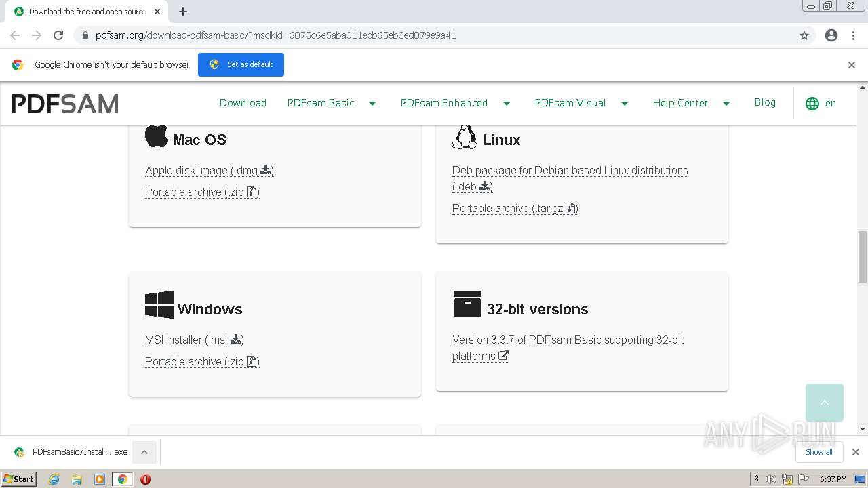
Task: Click the Chrome icon in the taskbar
Action: 123,479
